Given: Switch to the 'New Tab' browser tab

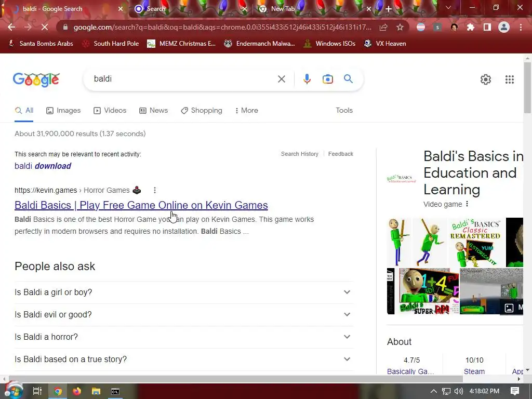Looking at the screenshot, I should click(x=314, y=9).
